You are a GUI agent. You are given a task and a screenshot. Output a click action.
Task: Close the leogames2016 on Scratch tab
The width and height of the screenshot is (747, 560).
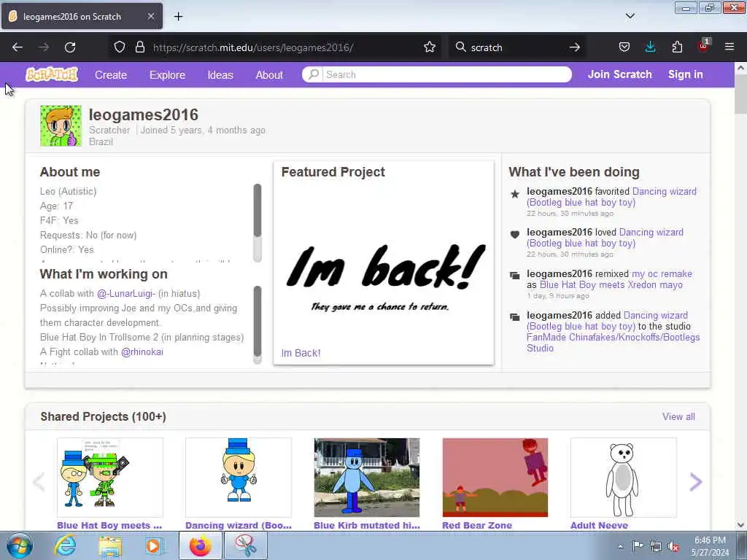tap(150, 16)
